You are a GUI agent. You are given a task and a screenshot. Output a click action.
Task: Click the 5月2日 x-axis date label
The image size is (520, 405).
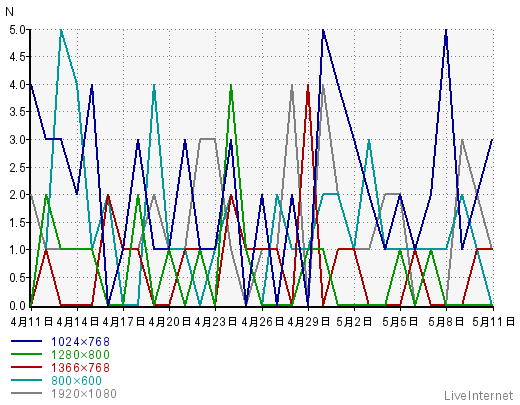coord(354,322)
